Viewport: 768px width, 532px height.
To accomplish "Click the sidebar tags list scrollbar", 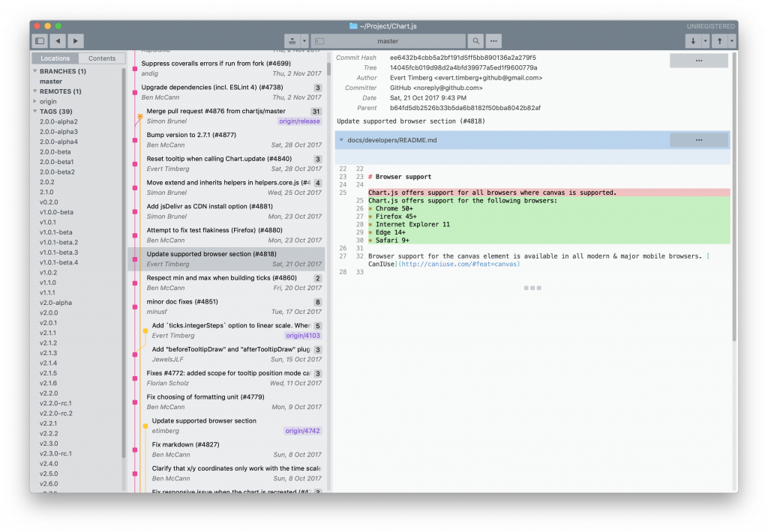I will pos(124,262).
